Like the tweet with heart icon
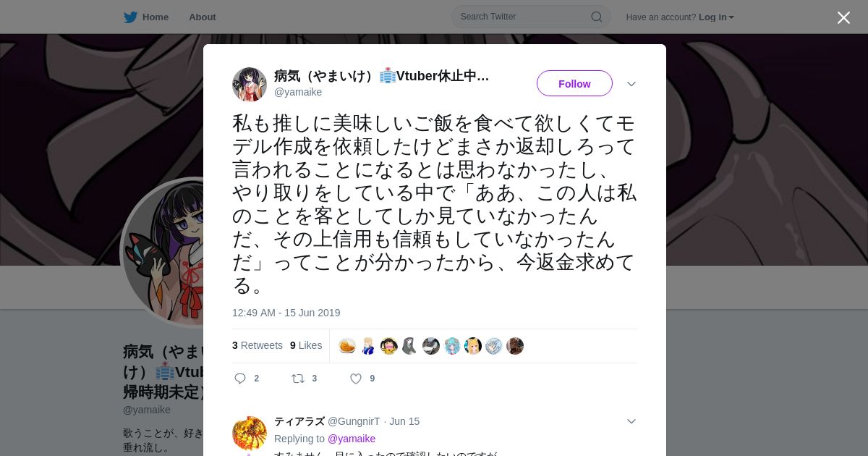The width and height of the screenshot is (868, 456). (356, 379)
